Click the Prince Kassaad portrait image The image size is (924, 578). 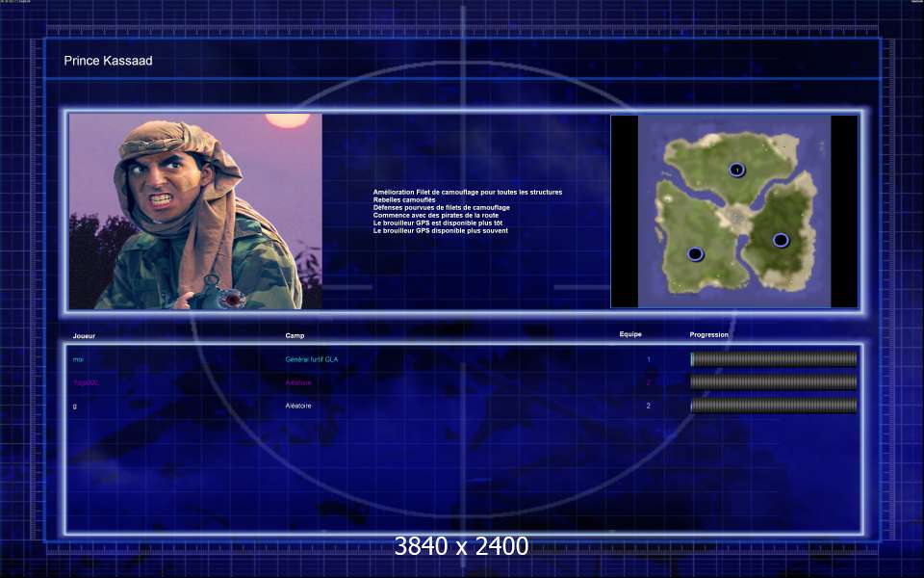[x=195, y=212]
